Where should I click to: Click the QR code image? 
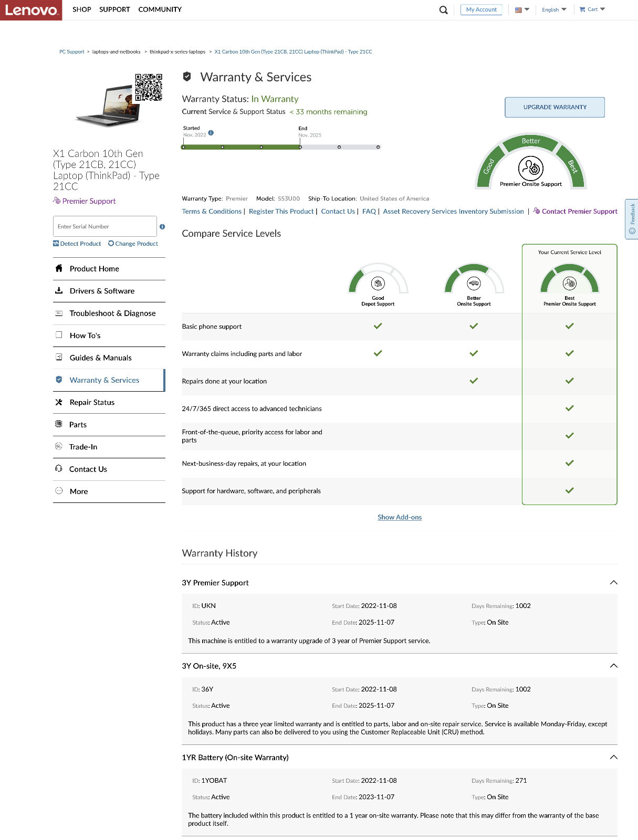click(x=149, y=87)
